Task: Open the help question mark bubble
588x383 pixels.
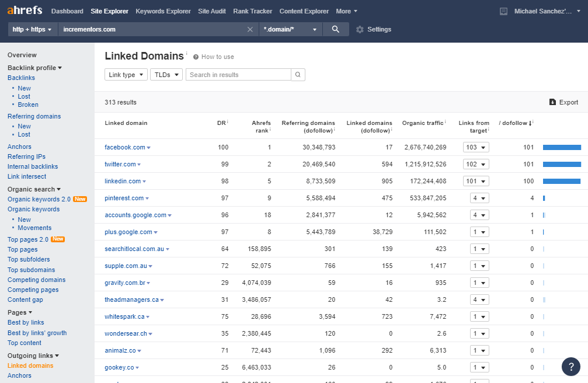Action: (570, 367)
